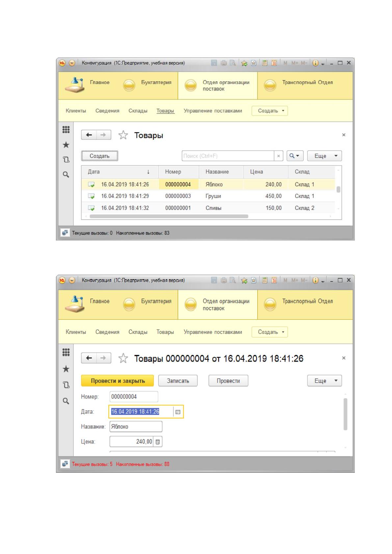This screenshot has height=554, width=392.
Task: Click Провести и закрыть button
Action: click(x=118, y=381)
